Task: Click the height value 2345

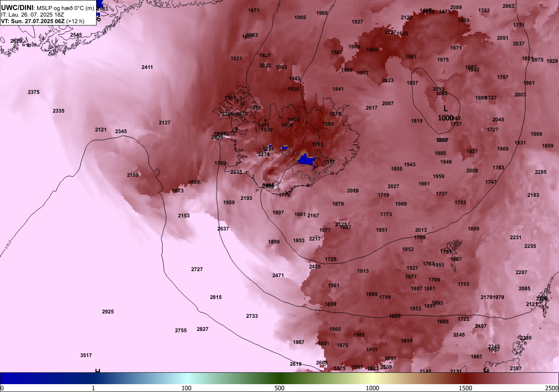Action: (121, 131)
